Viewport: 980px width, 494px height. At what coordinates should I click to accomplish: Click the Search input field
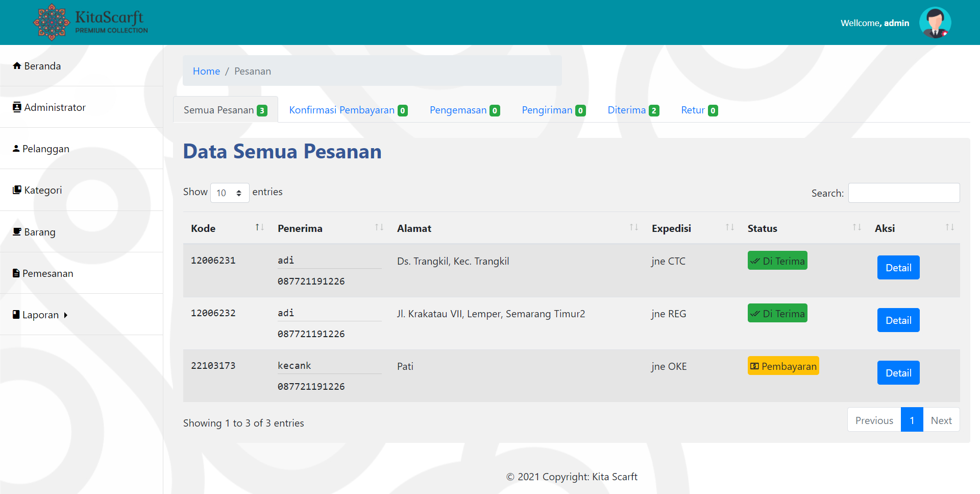pyautogui.click(x=903, y=193)
